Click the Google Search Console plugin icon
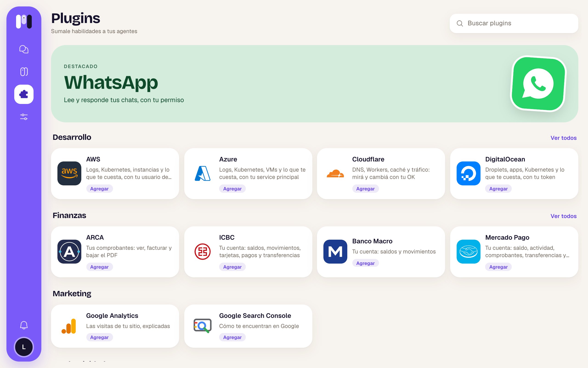Viewport: 588px width, 368px height. click(202, 326)
